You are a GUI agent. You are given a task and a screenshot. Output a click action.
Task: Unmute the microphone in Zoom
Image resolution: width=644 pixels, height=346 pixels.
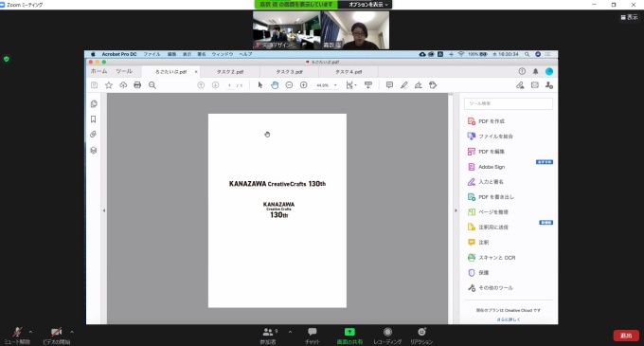pyautogui.click(x=17, y=335)
